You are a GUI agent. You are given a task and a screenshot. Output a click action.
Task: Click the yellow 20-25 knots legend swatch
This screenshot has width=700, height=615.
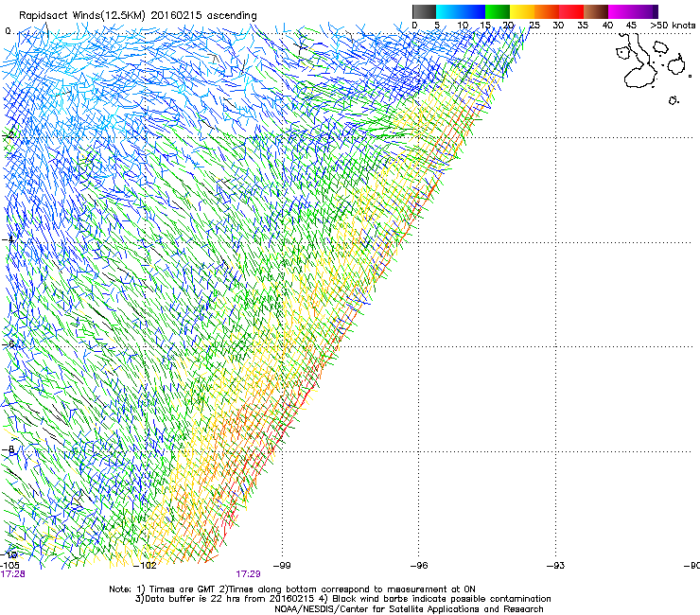pos(522,11)
